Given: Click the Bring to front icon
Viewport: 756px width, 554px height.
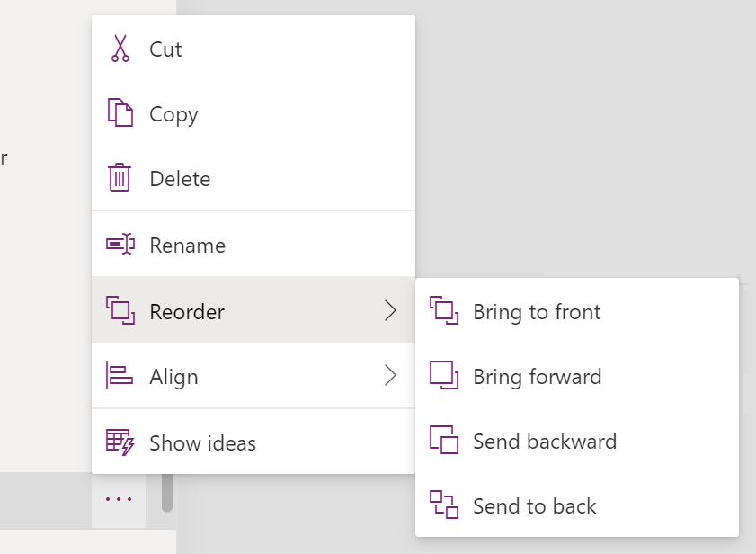Looking at the screenshot, I should [444, 310].
